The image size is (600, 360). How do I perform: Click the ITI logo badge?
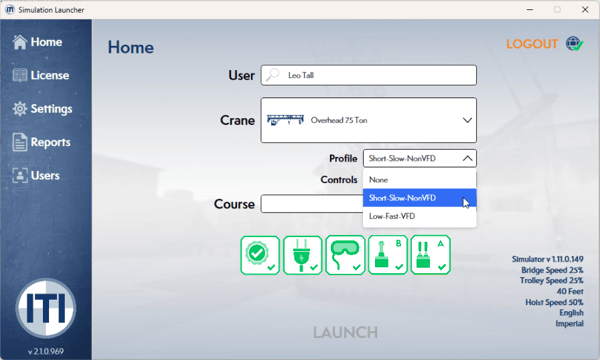click(46, 308)
